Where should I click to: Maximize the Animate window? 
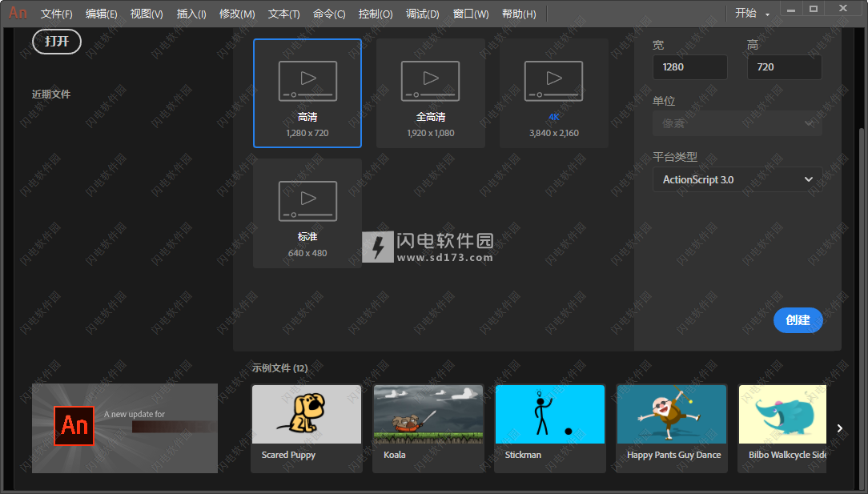click(x=814, y=9)
